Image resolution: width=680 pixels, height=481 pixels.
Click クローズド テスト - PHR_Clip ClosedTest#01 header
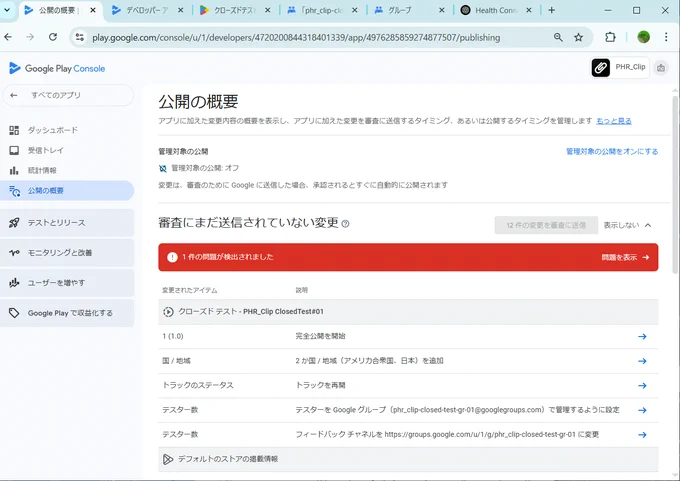(x=408, y=311)
